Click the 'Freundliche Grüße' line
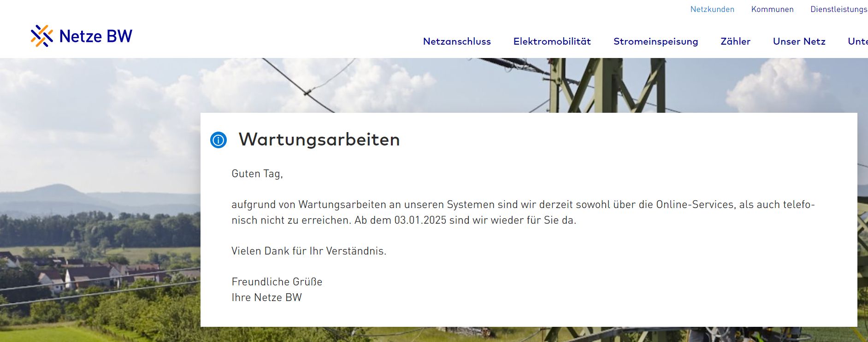The width and height of the screenshot is (868, 342). tap(277, 282)
